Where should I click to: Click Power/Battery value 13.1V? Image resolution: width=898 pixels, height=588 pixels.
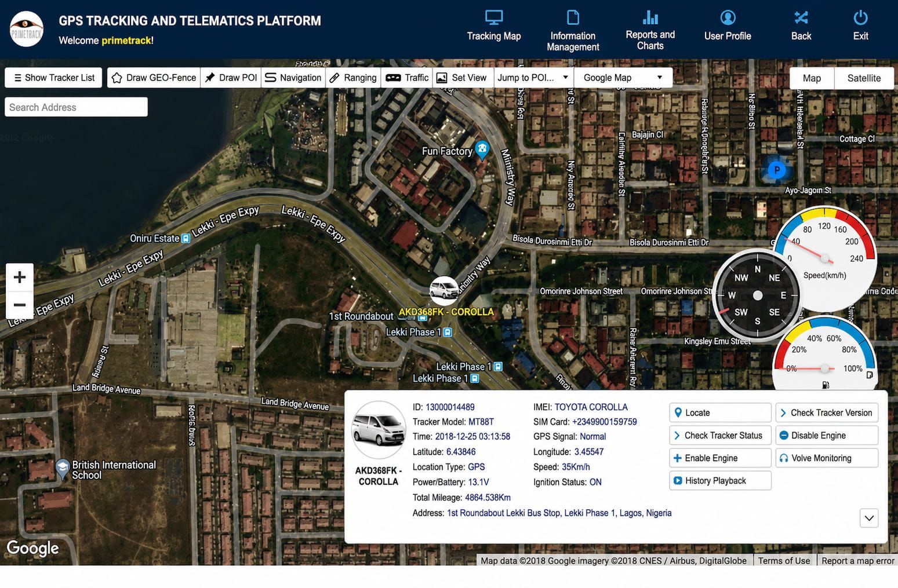pyautogui.click(x=478, y=482)
